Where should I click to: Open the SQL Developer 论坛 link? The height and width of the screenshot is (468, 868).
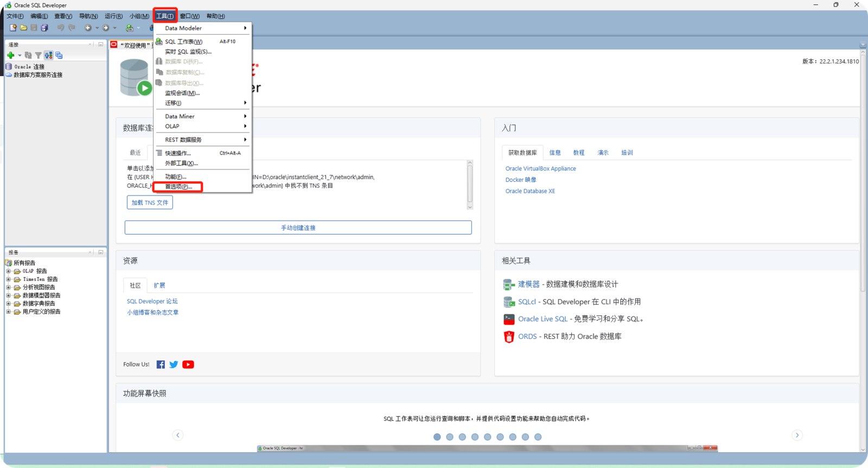(152, 301)
